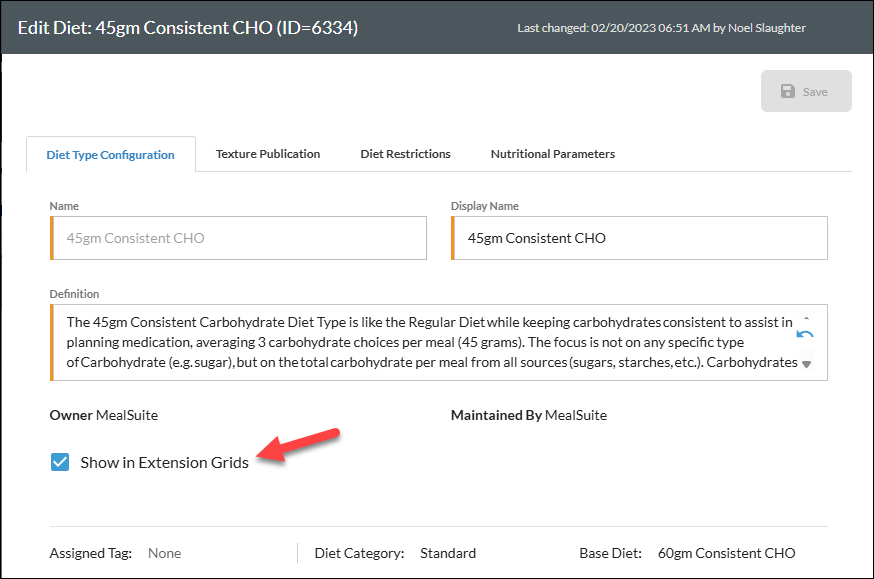Click the Save button
Image resolution: width=874 pixels, height=579 pixels.
[x=806, y=91]
